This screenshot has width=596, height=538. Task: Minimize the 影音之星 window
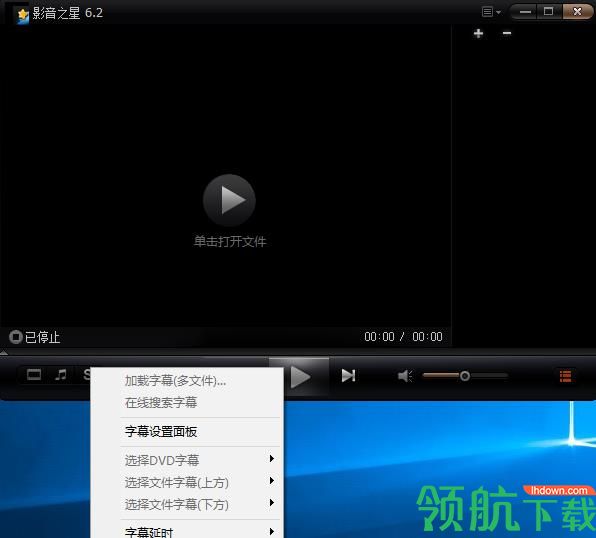(x=525, y=12)
